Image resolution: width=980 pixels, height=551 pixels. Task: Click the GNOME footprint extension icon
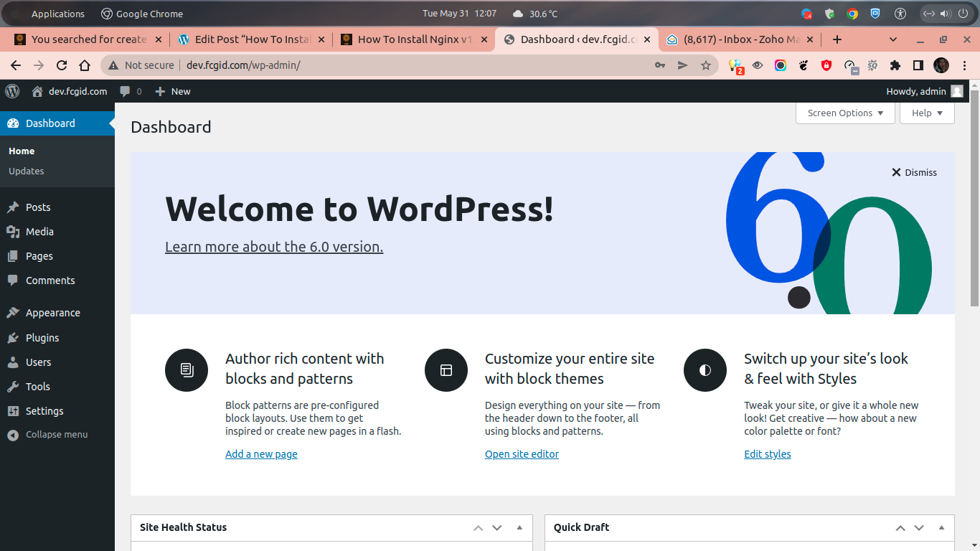(x=804, y=65)
